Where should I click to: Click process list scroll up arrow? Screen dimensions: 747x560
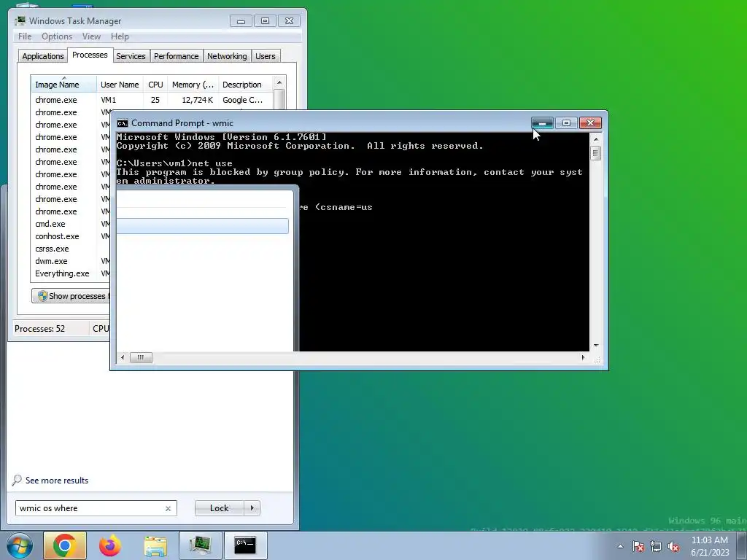(279, 82)
